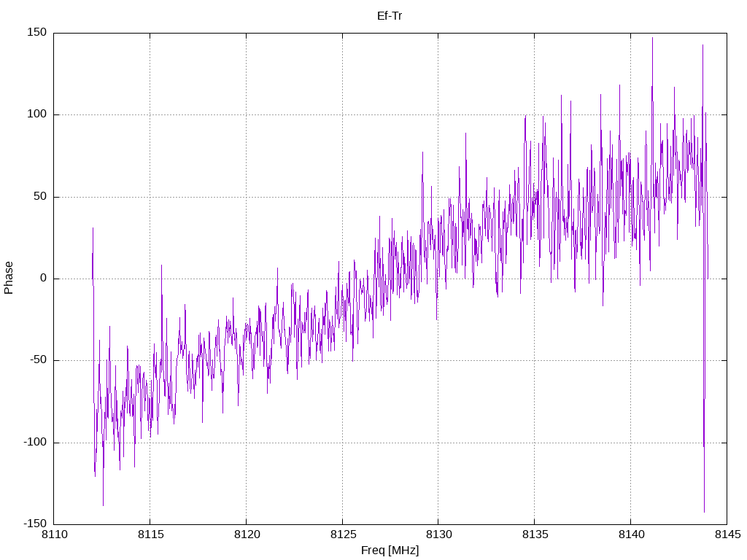Select the 8135 x-axis tick label
Image resolution: width=747 pixels, height=560 pixels.
click(535, 534)
